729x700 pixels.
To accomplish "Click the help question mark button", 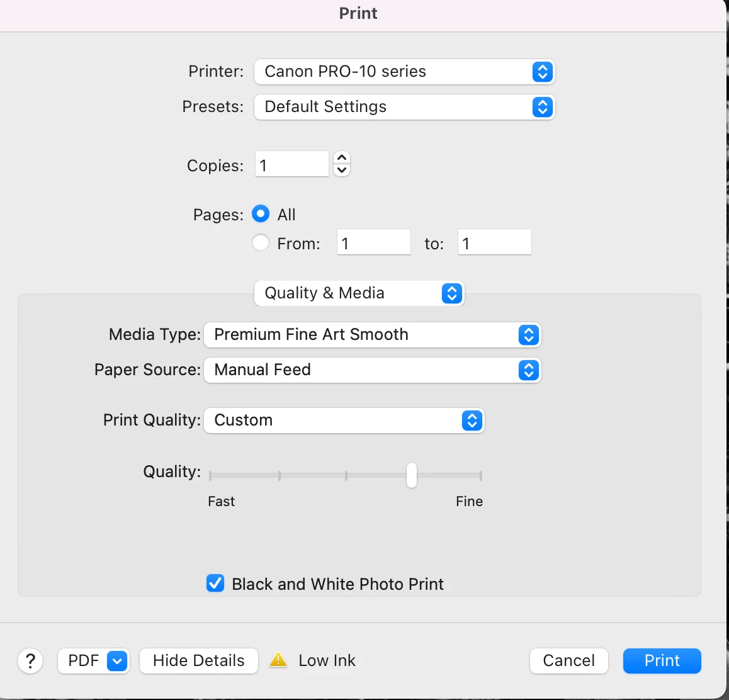I will coord(30,661).
